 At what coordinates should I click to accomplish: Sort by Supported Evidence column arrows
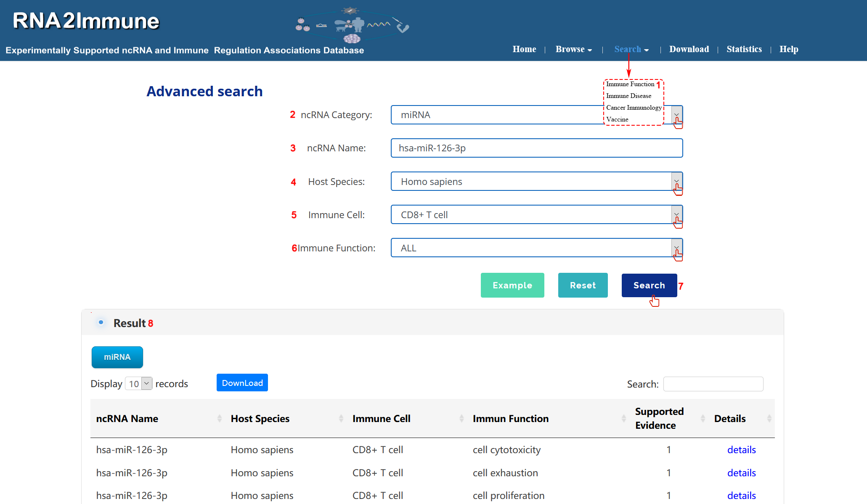point(703,418)
